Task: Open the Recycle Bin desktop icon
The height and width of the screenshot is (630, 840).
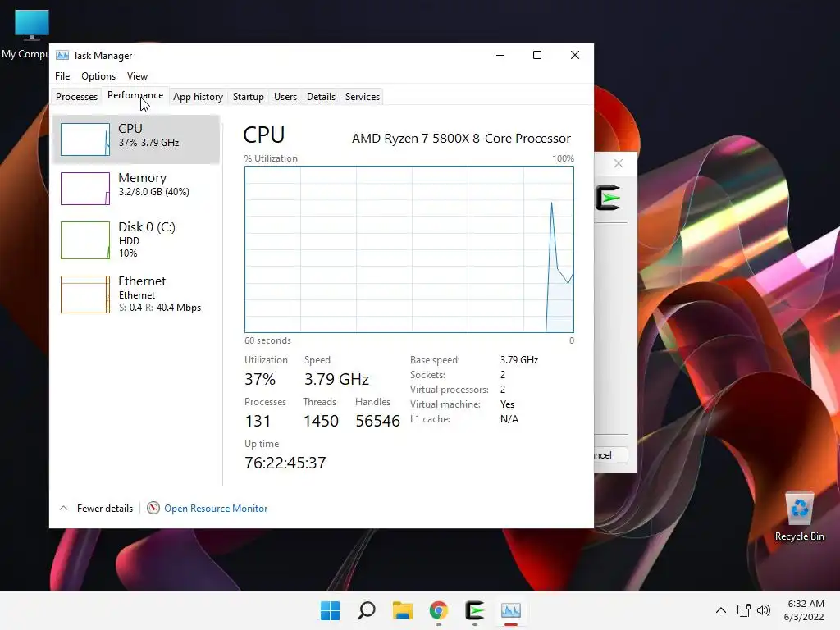Action: 799,517
